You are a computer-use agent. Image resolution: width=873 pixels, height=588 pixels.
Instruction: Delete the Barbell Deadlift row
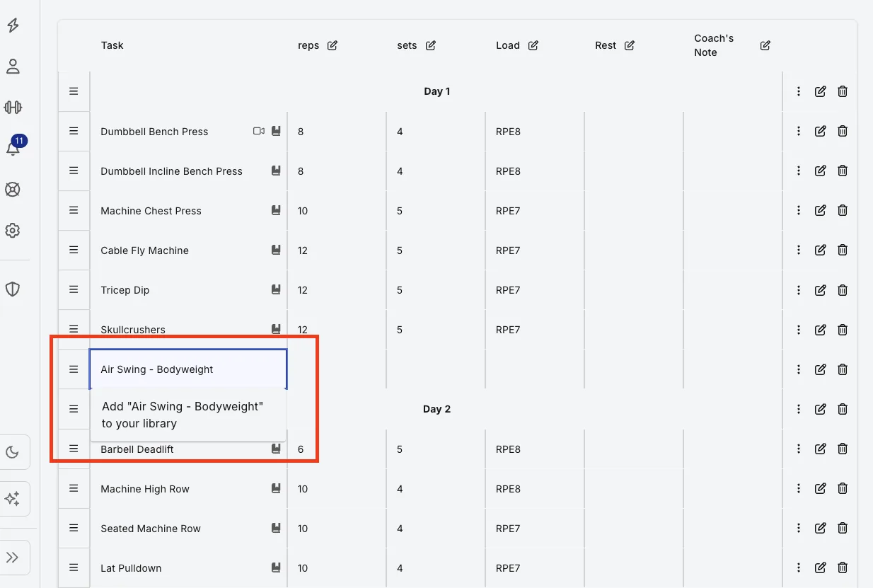(843, 449)
